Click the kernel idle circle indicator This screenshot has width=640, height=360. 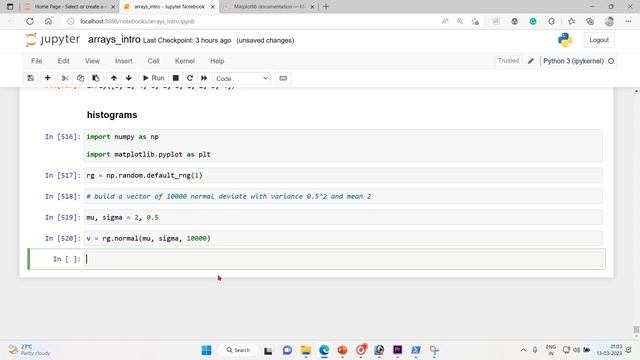tap(611, 61)
